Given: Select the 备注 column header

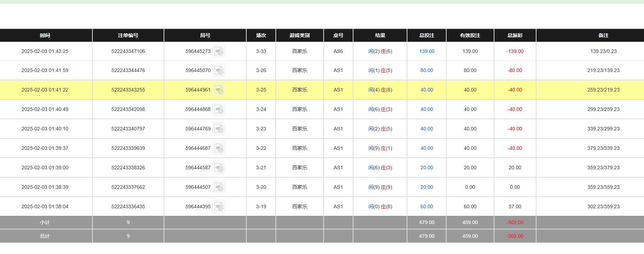Looking at the screenshot, I should coord(603,35).
